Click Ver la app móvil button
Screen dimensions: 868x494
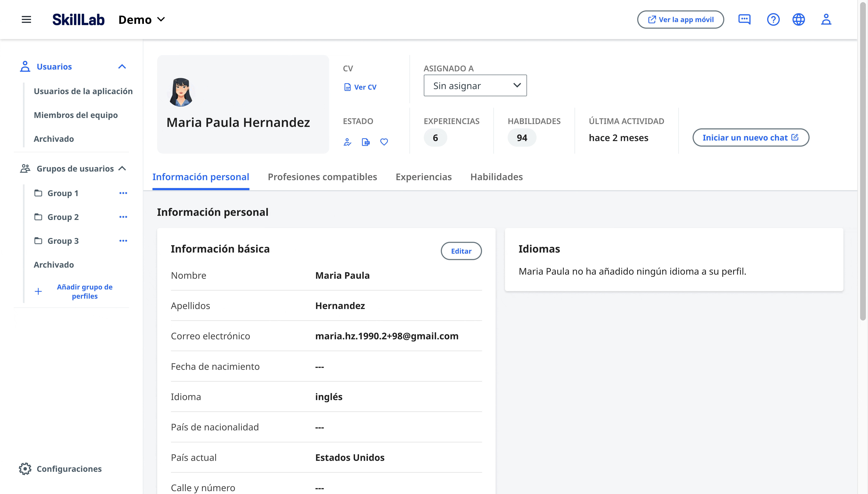(680, 20)
